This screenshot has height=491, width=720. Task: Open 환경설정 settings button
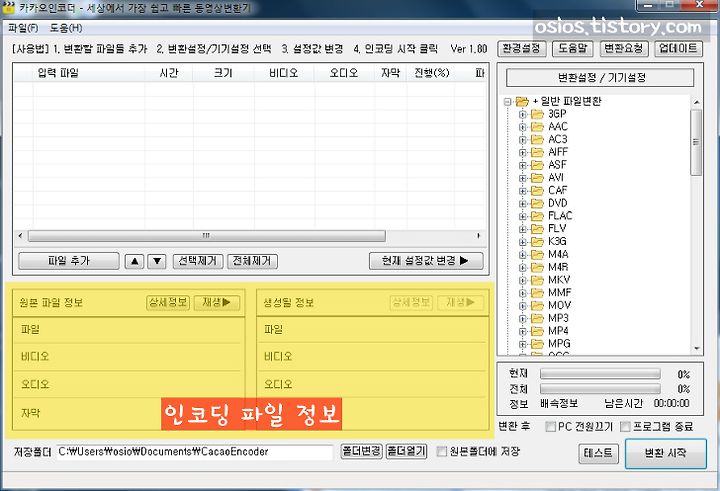pos(522,48)
